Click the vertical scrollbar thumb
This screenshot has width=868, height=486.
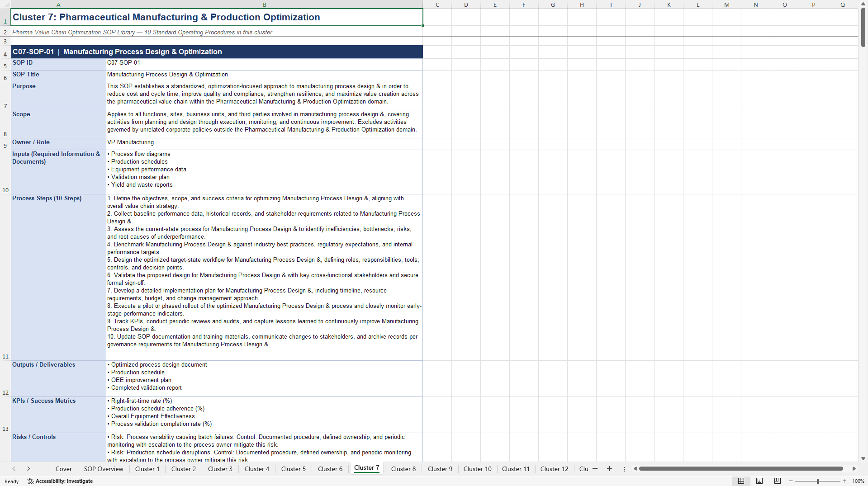tap(863, 27)
